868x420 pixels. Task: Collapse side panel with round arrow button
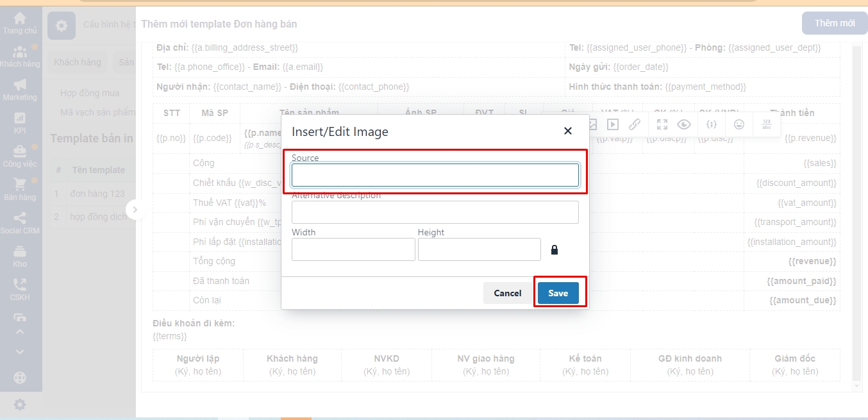135,210
